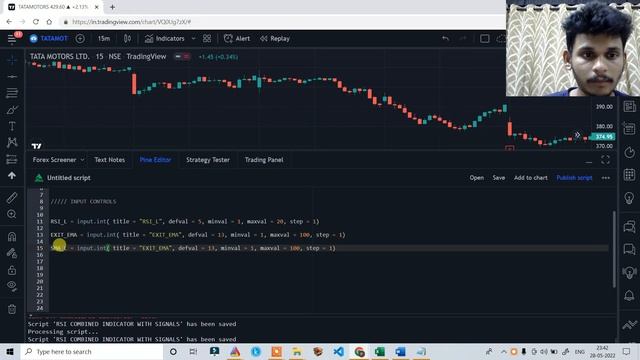640x360 pixels.
Task: Open Excel from the taskbar
Action: coord(380,351)
